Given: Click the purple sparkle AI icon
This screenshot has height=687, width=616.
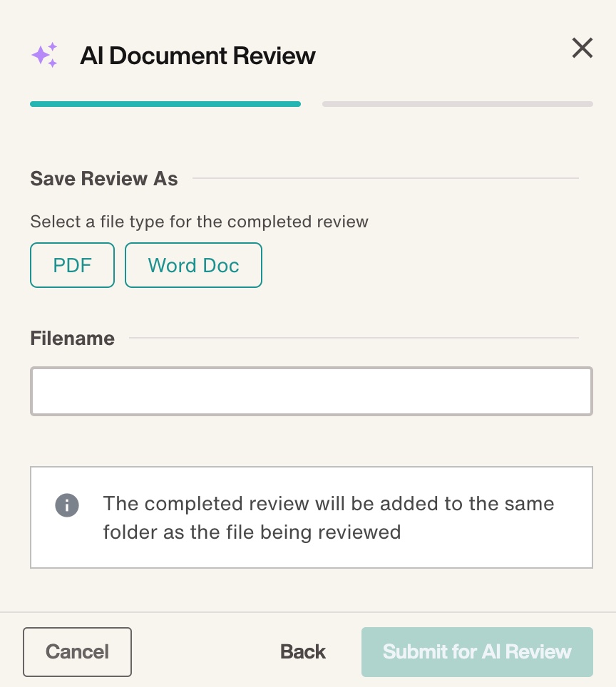Looking at the screenshot, I should 44,55.
